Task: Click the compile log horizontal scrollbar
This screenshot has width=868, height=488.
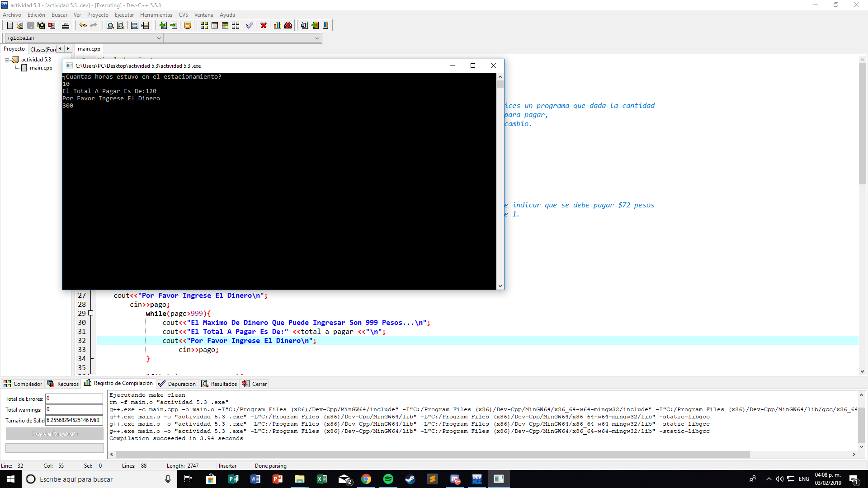Action: coord(433,454)
